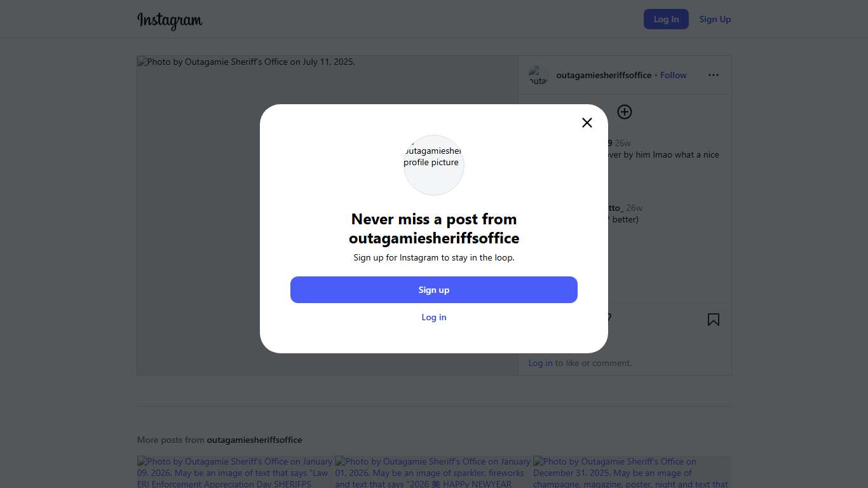Click the 26w timestamp next to the tto_ comment
Screen dimensions: 868x488
click(634, 208)
